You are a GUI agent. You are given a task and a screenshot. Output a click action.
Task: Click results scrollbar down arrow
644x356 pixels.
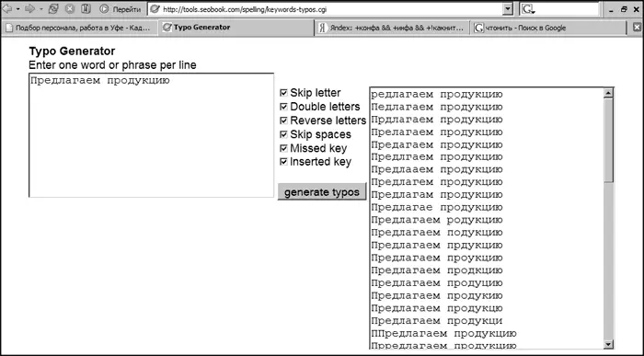click(608, 344)
